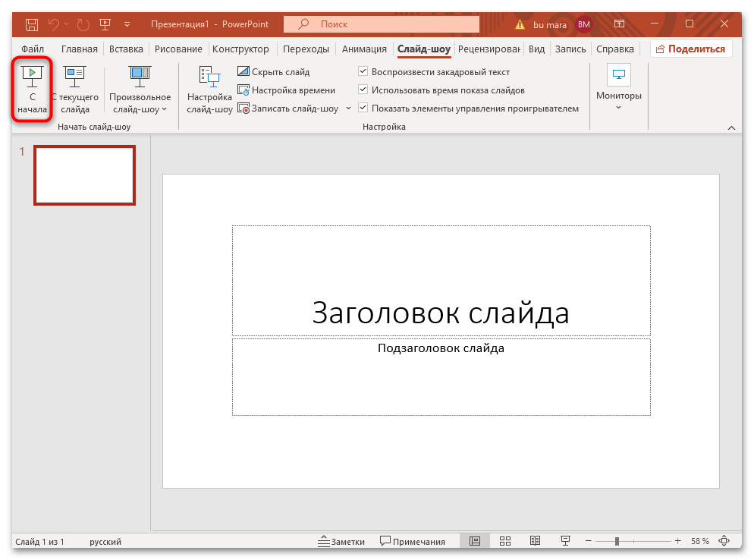Start slideshow from current slide
Image resolution: width=754 pixels, height=560 pixels.
[x=74, y=89]
